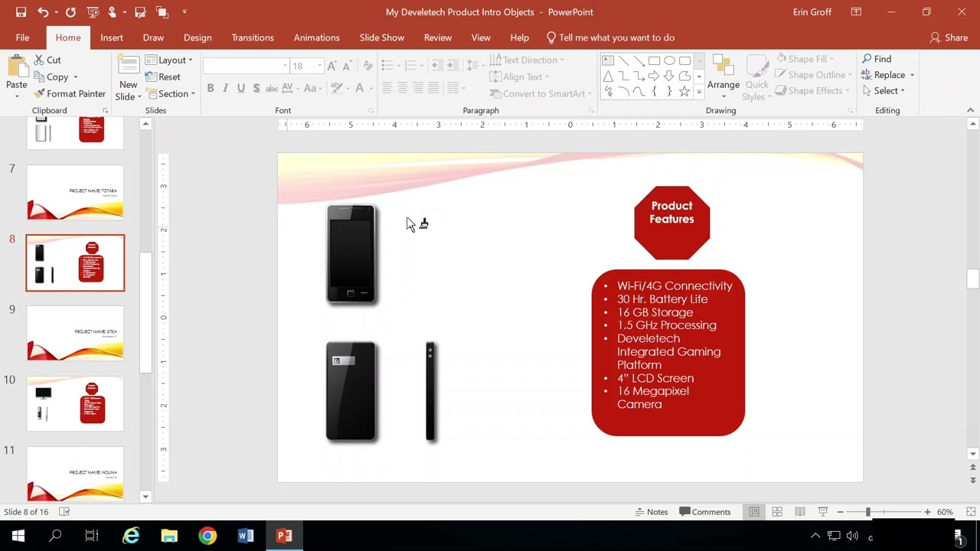This screenshot has height=551, width=980.
Task: Switch to Normal view icon
Action: click(x=754, y=512)
